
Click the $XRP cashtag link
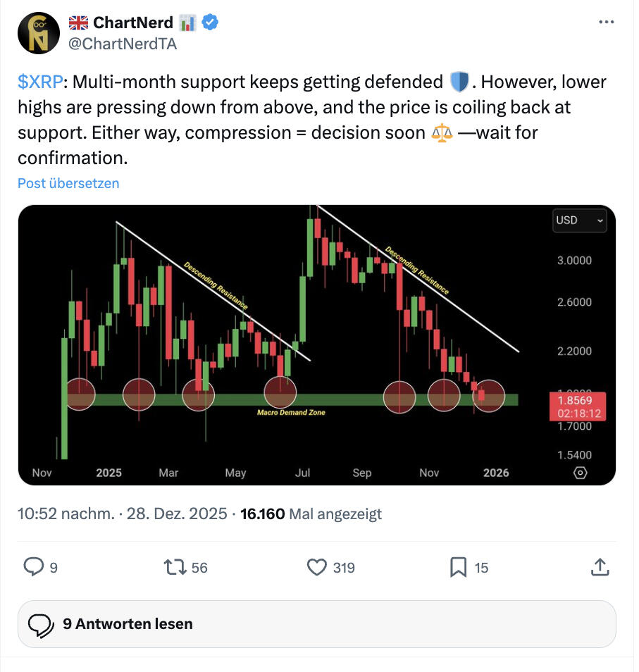coord(40,82)
